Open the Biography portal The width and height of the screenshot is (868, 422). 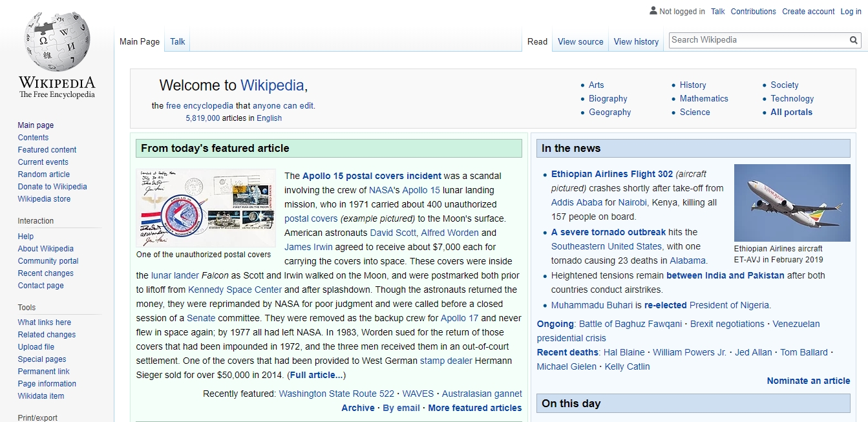tap(608, 99)
